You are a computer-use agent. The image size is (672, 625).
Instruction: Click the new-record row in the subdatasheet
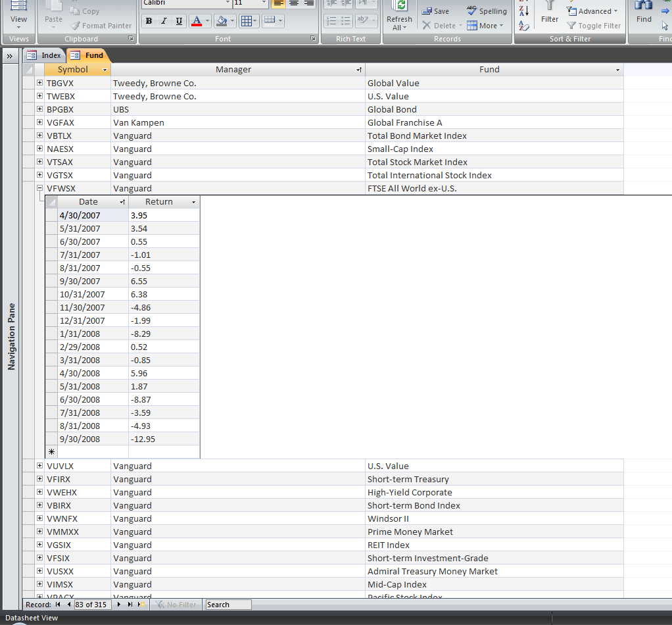coord(123,452)
